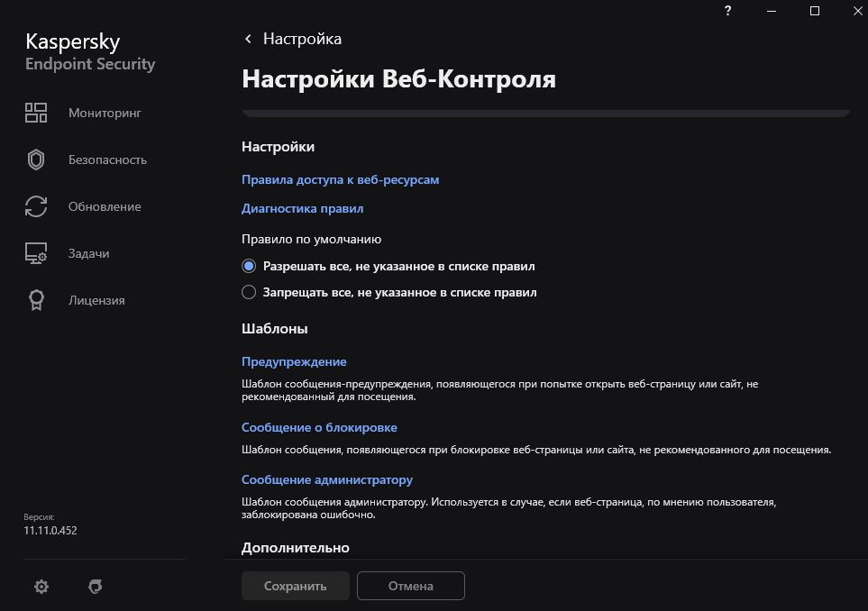Image resolution: width=868 pixels, height=611 pixels.
Task: Click the Отмена button
Action: coord(411,586)
